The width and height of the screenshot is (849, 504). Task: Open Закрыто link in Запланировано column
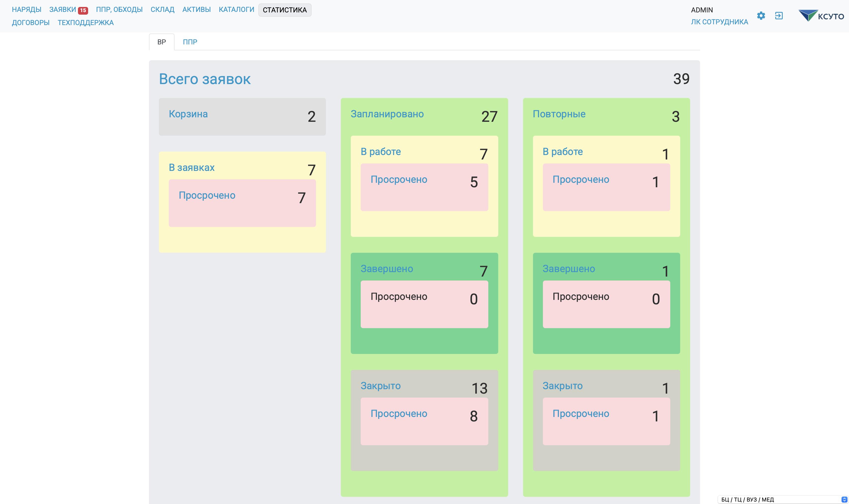click(380, 386)
